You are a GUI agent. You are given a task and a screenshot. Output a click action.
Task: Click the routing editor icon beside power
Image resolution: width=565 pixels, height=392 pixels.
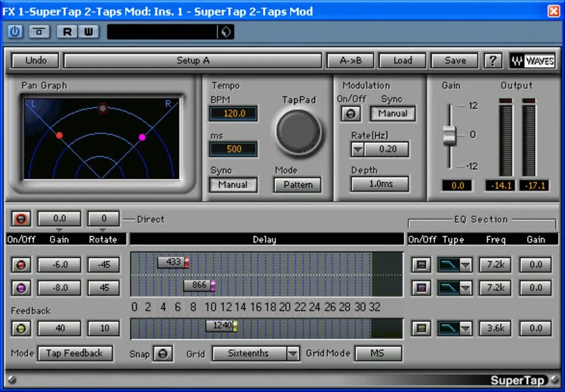39,31
